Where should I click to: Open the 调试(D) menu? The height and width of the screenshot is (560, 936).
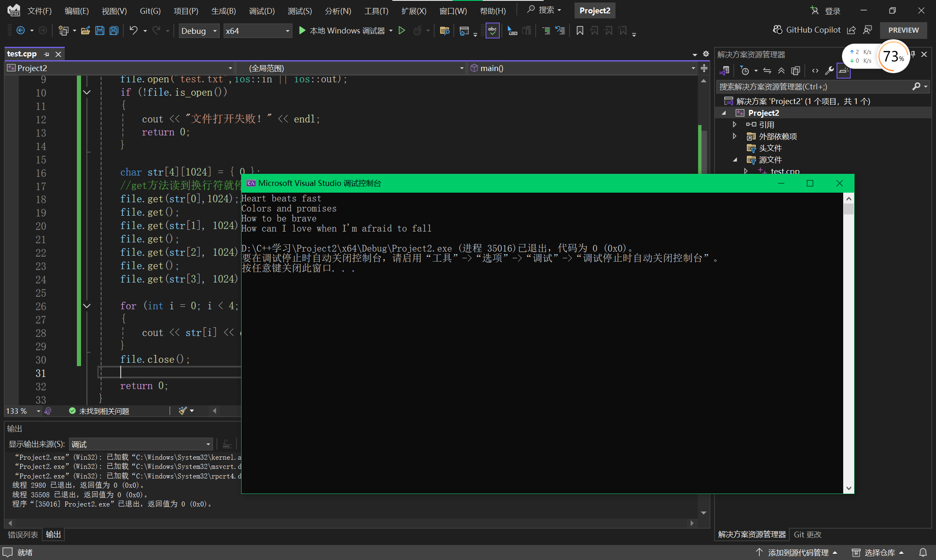pyautogui.click(x=262, y=11)
